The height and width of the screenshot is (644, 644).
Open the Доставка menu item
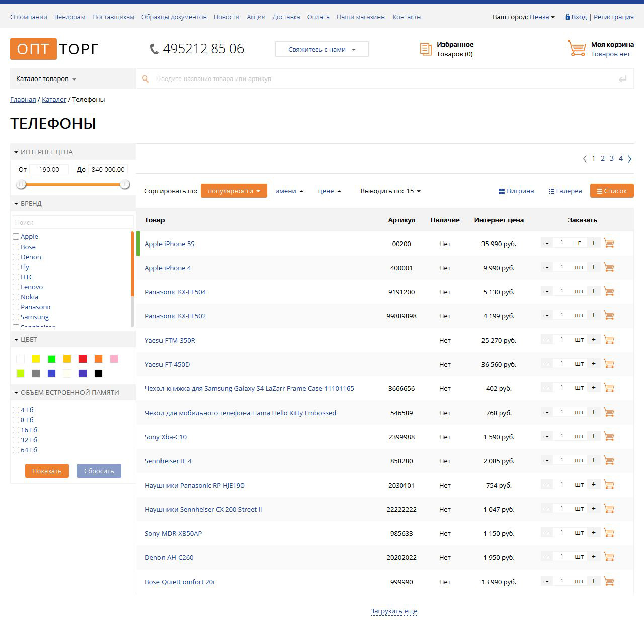(286, 17)
